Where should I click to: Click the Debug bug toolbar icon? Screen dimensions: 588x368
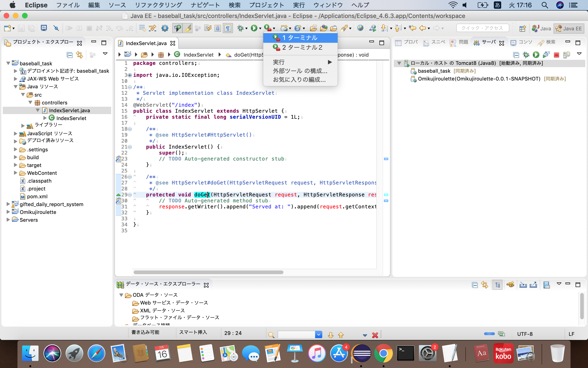point(240,28)
